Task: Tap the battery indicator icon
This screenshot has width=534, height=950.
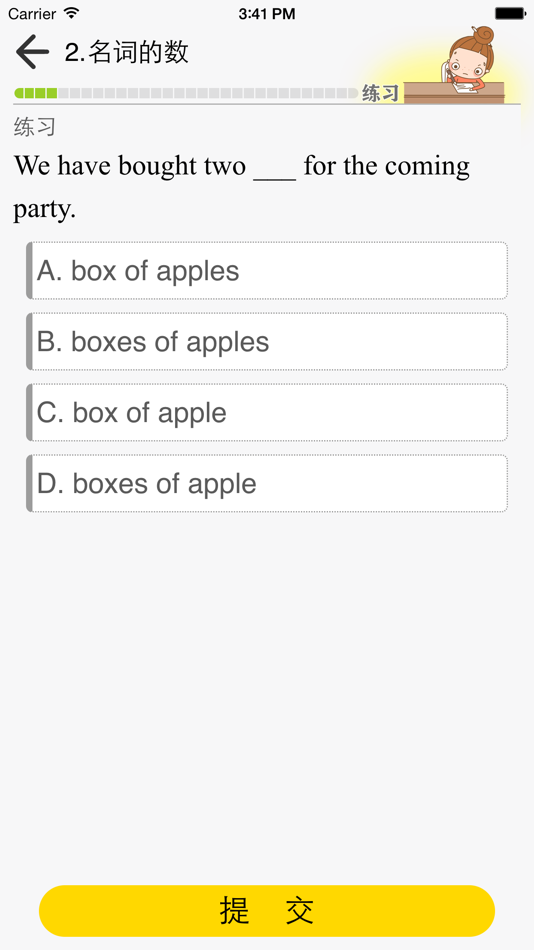Action: [510, 13]
